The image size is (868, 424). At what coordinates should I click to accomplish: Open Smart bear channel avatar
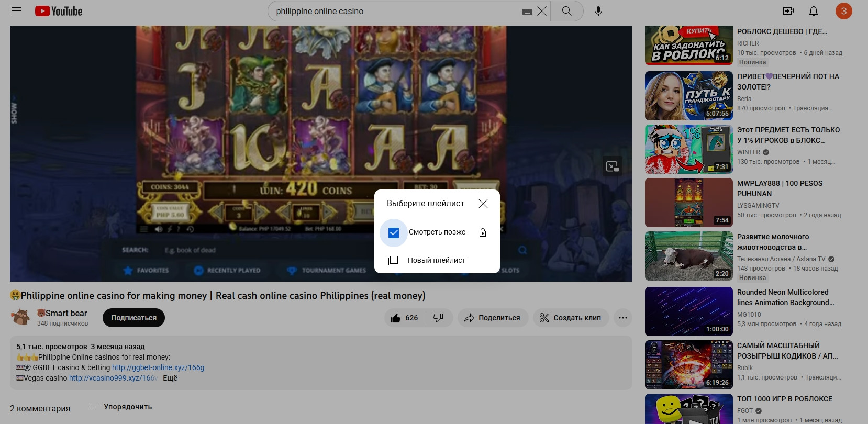20,317
